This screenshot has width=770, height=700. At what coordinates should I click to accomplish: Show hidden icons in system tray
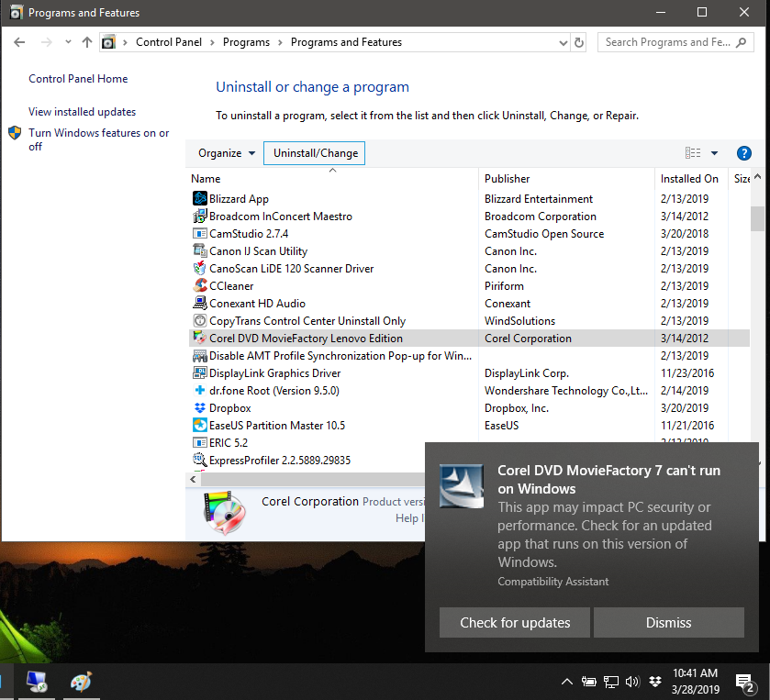click(x=567, y=682)
